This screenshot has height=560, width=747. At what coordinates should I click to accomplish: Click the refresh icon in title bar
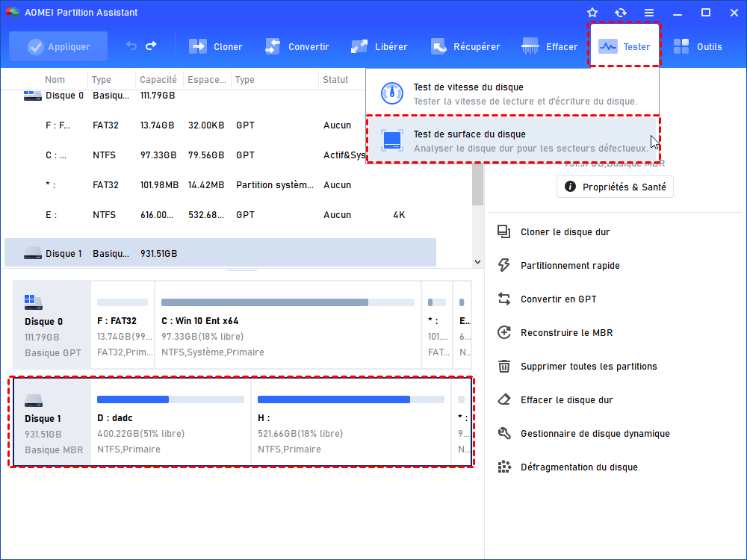click(x=621, y=13)
